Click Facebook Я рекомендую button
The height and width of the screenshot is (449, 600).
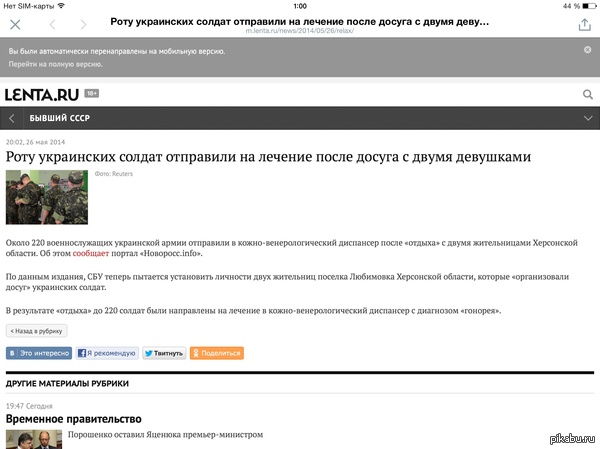pos(107,353)
